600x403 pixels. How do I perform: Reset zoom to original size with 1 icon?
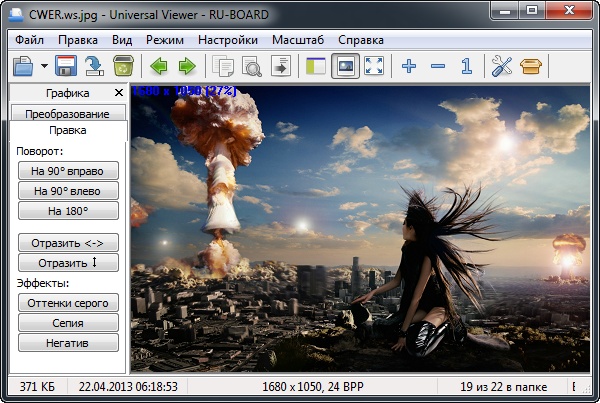tap(466, 67)
